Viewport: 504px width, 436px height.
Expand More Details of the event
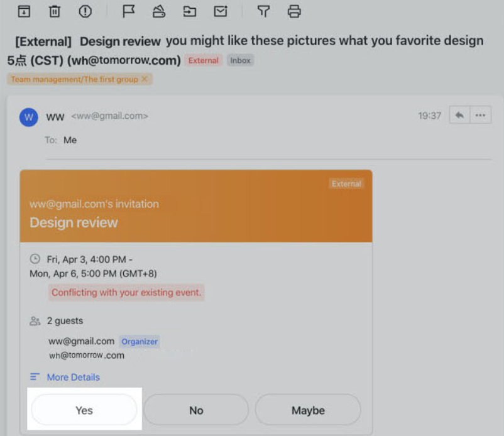(74, 377)
